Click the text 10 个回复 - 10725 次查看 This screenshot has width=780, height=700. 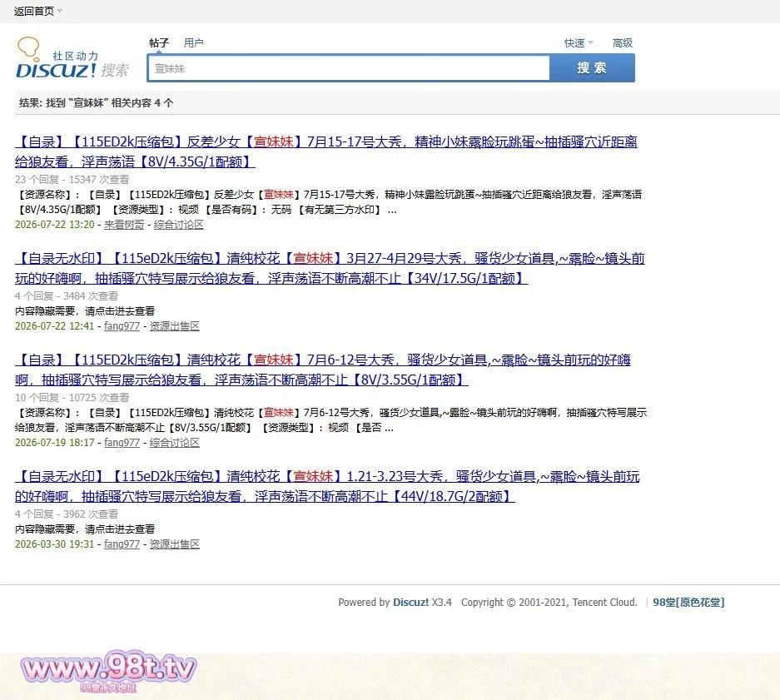pos(72,397)
